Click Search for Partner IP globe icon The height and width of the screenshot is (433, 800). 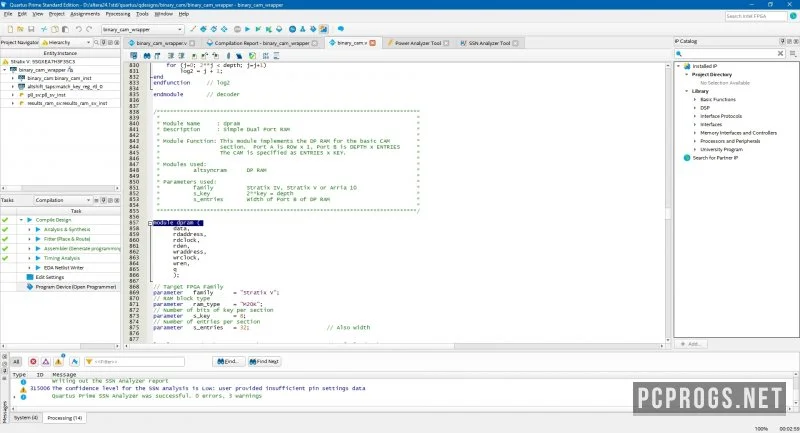pyautogui.click(x=687, y=158)
